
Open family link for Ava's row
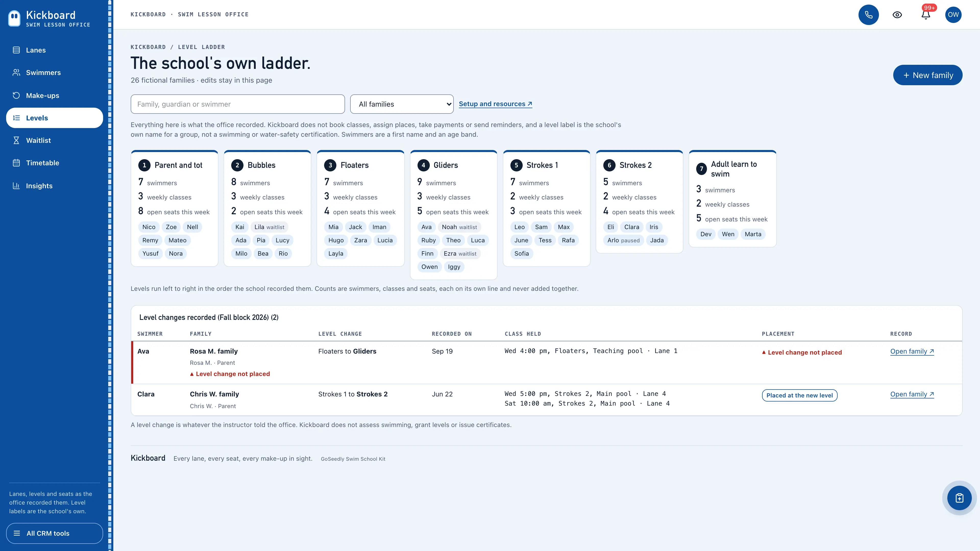coord(912,351)
